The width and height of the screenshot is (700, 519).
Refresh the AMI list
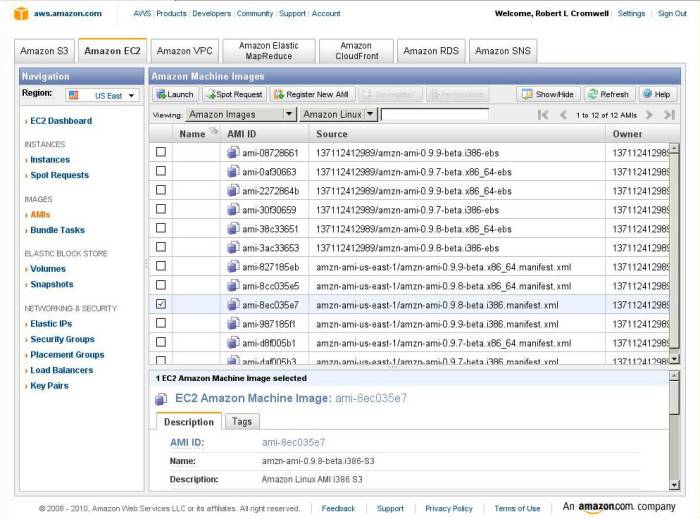click(609, 95)
